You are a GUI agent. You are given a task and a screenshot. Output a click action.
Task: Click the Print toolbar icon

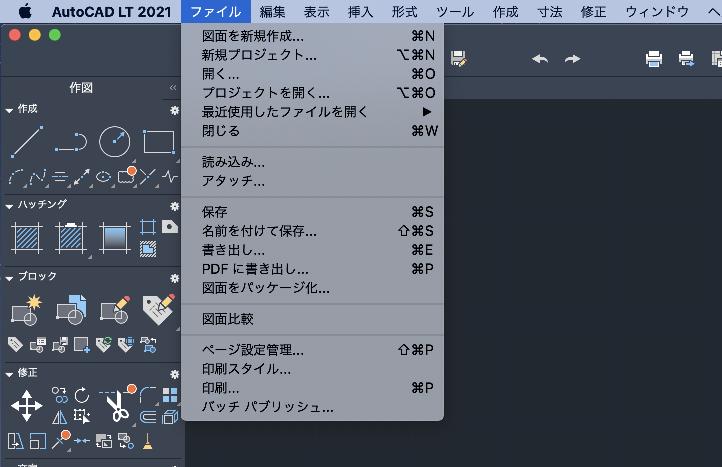(x=654, y=59)
